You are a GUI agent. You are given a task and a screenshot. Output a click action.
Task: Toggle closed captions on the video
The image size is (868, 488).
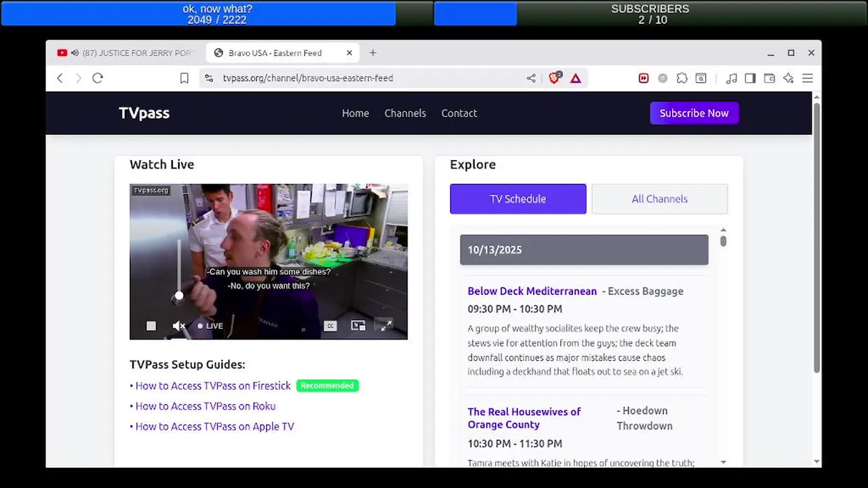[x=330, y=326]
